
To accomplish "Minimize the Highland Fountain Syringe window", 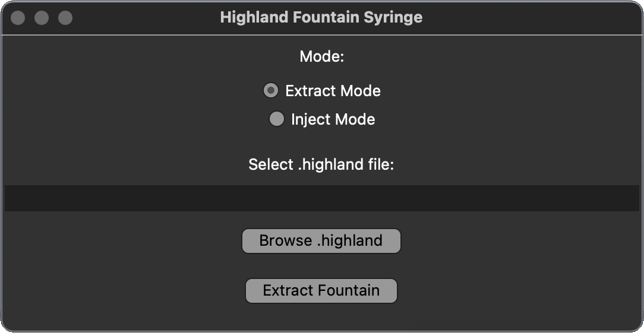I will (x=42, y=18).
